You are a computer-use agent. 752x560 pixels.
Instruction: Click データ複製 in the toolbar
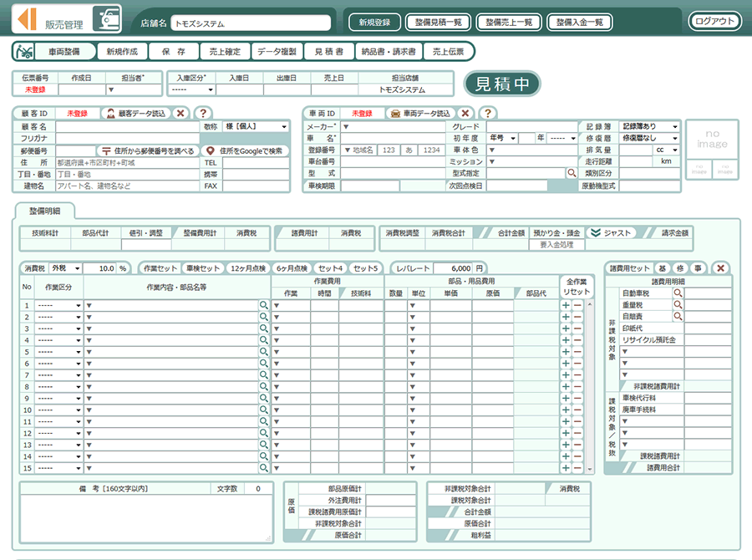click(x=277, y=51)
